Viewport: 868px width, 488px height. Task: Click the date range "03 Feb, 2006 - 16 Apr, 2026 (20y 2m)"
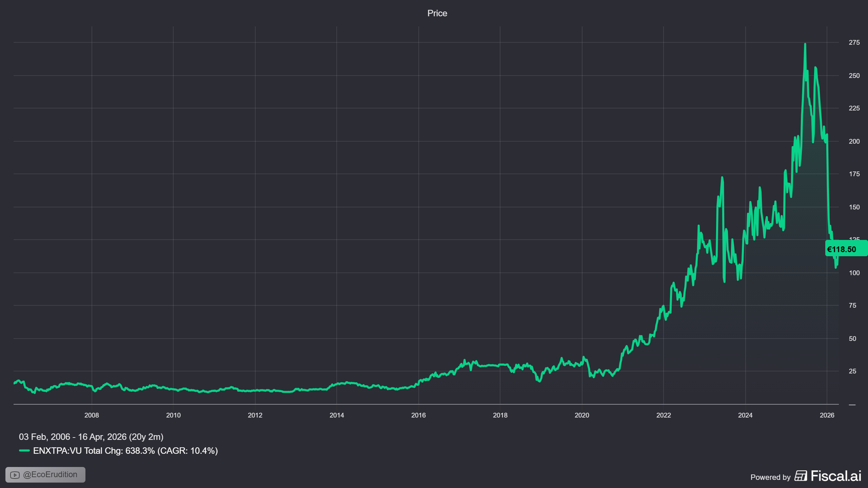[x=91, y=437]
